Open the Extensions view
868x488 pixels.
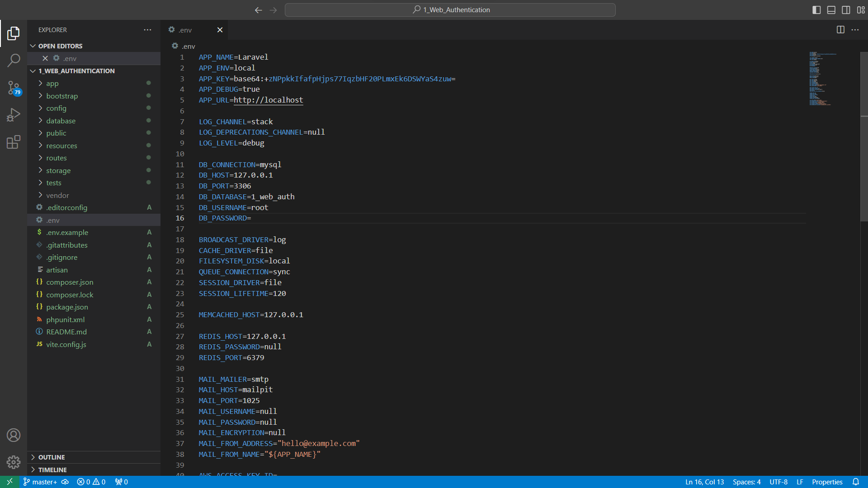[14, 142]
